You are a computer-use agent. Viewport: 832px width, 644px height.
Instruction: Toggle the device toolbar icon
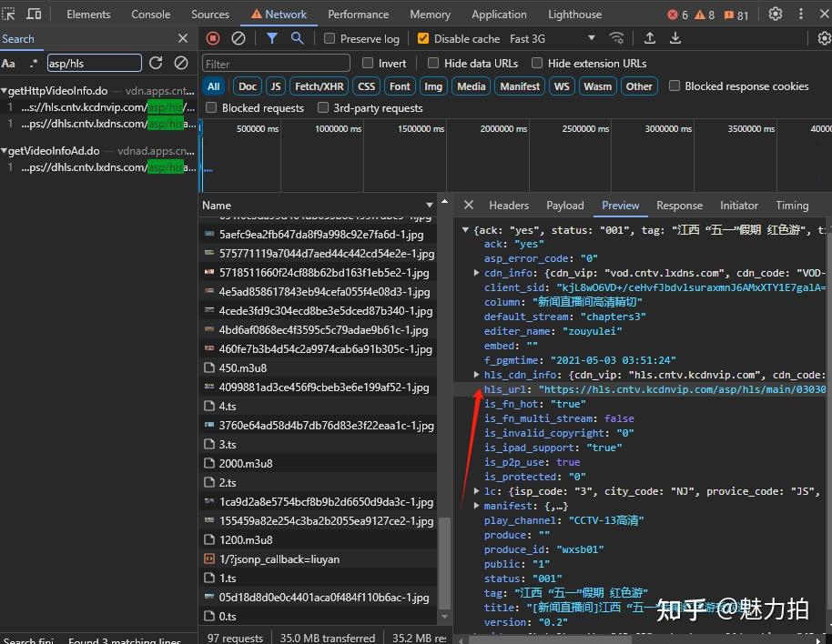(x=34, y=14)
